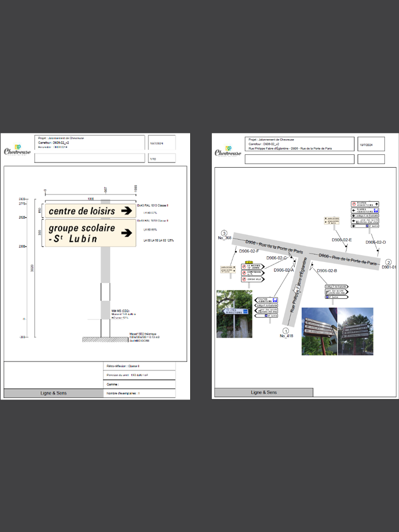
Task: Click circled node number 2 marker
Action: click(x=388, y=262)
